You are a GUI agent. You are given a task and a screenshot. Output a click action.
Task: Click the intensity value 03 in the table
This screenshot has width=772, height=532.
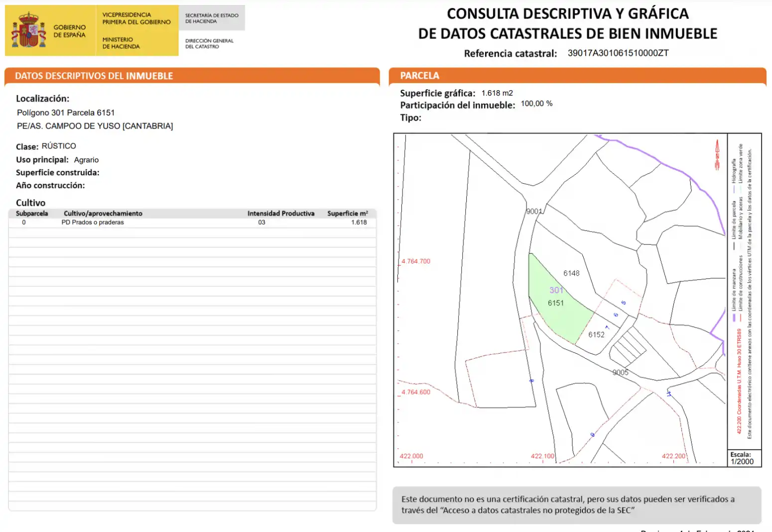261,222
